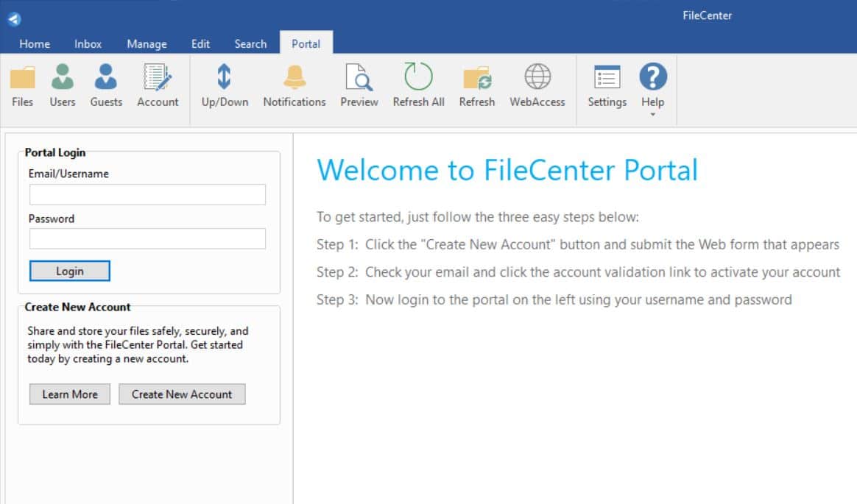Switch to the Search tab
The width and height of the screenshot is (857, 504).
click(250, 43)
